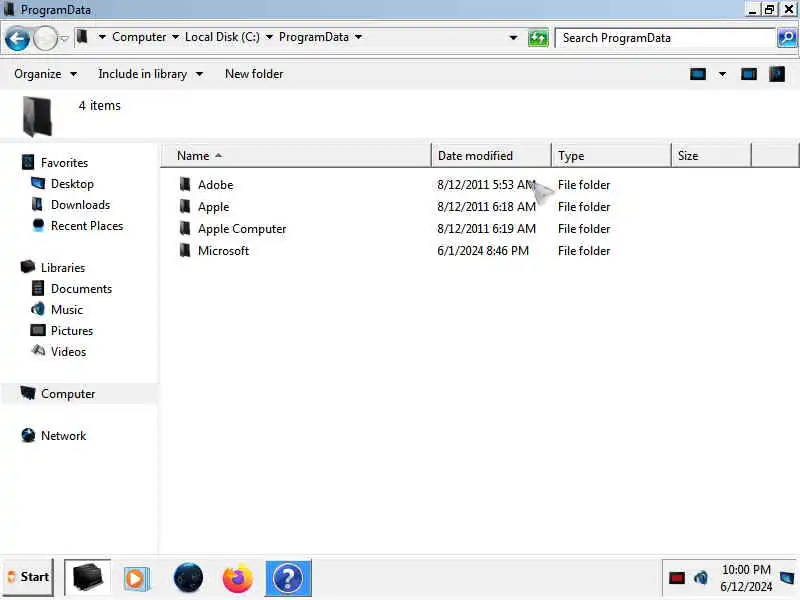The height and width of the screenshot is (600, 800).
Task: Select Network in the navigation pane
Action: click(x=63, y=436)
